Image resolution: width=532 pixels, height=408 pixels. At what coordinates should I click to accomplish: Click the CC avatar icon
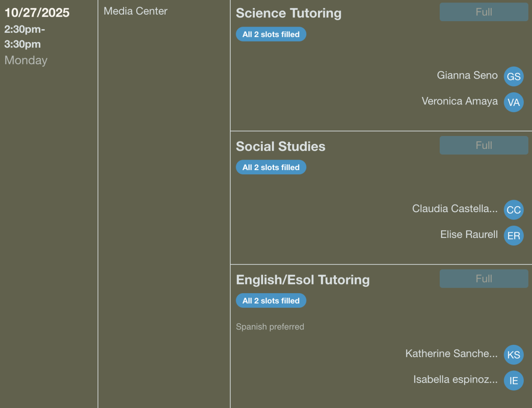point(513,210)
